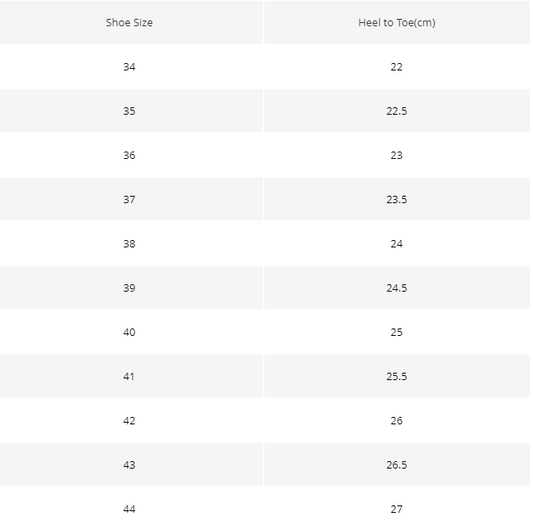The height and width of the screenshot is (521, 533).
Task: Click the 23.5 heel to toe value
Action: click(x=397, y=199)
